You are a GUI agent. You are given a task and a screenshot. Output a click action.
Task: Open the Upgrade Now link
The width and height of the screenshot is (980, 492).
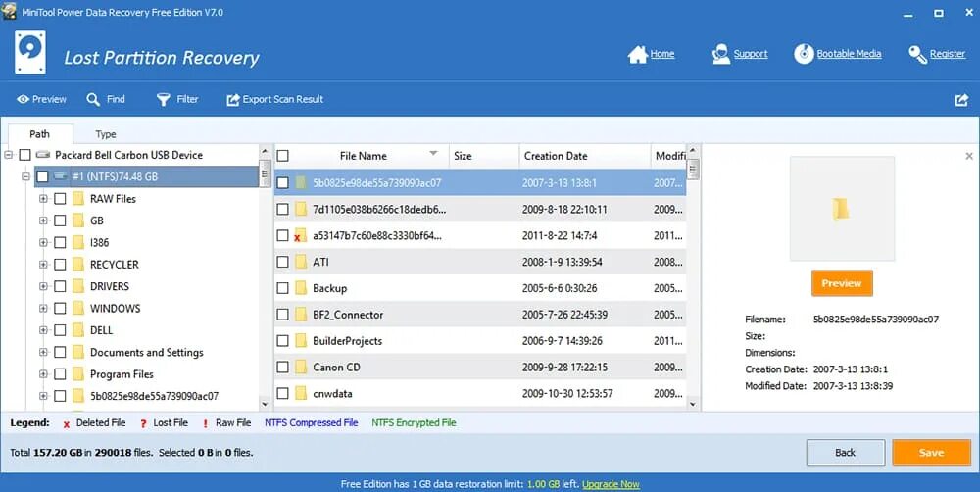[611, 484]
